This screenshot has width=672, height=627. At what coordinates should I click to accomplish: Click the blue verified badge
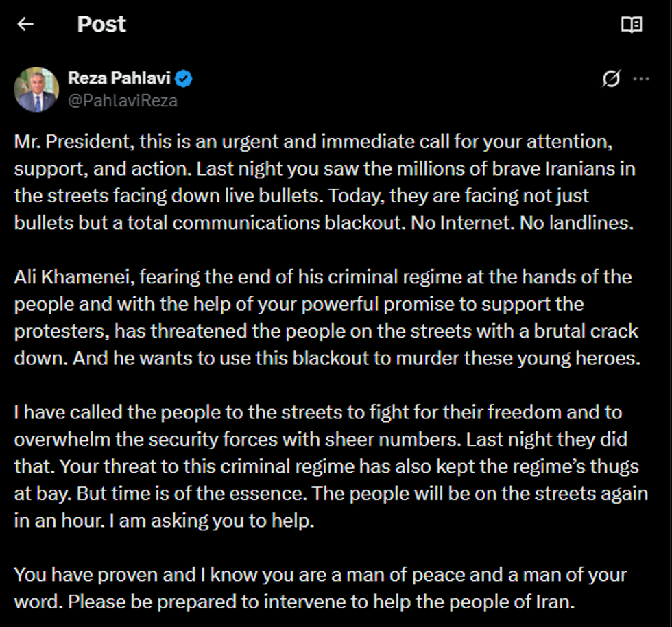click(184, 79)
